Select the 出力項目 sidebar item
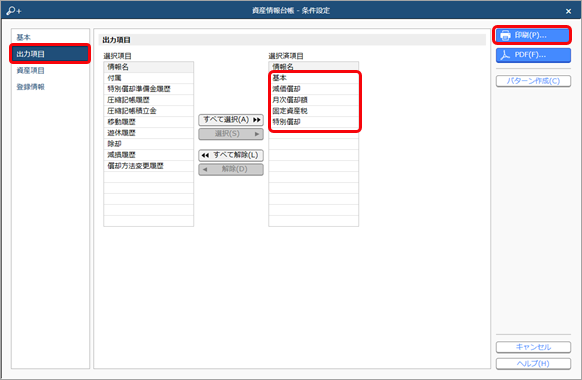 coord(50,54)
